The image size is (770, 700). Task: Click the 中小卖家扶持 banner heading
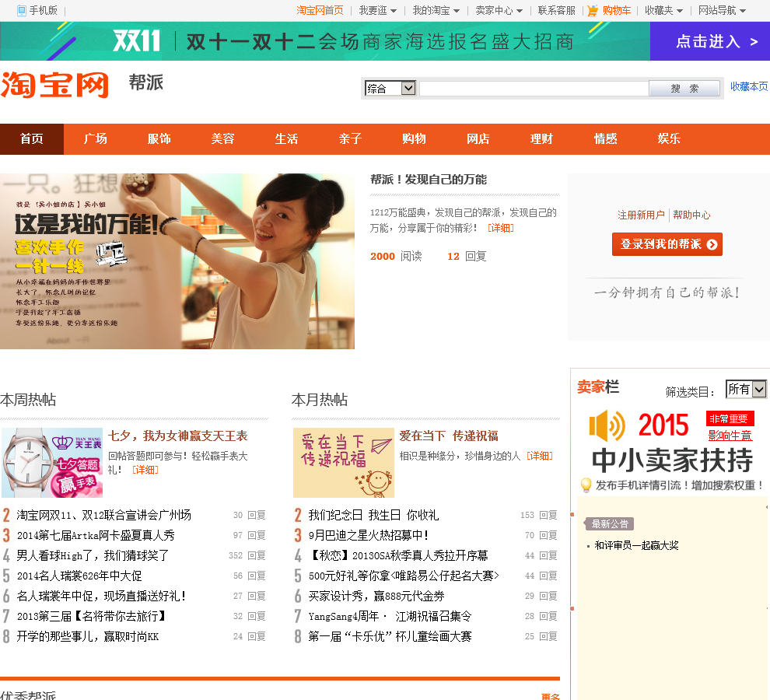(x=672, y=460)
